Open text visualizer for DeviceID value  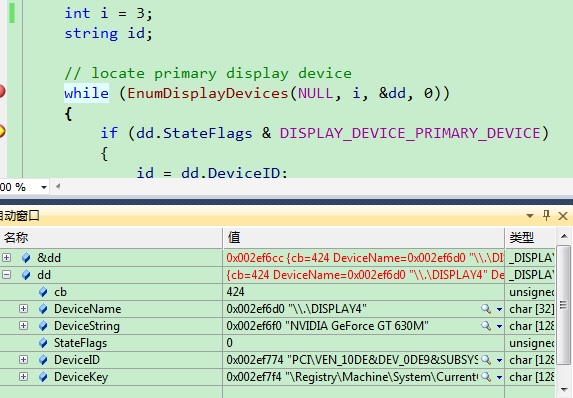coord(486,360)
